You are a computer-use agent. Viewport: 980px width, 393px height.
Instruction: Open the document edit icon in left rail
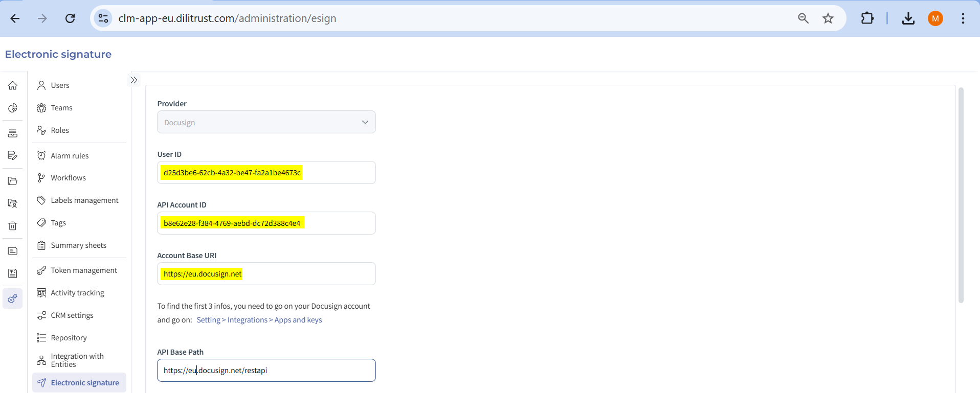[x=13, y=155]
